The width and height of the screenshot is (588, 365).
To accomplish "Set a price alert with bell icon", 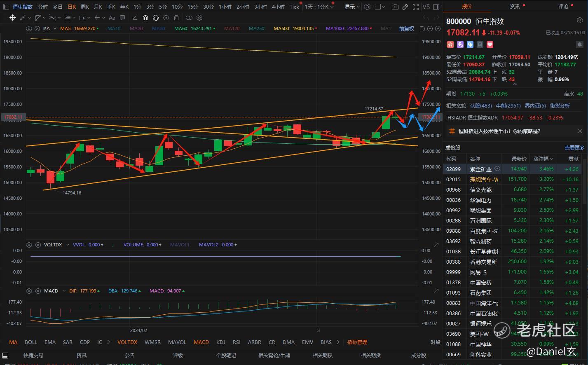I will point(580,44).
